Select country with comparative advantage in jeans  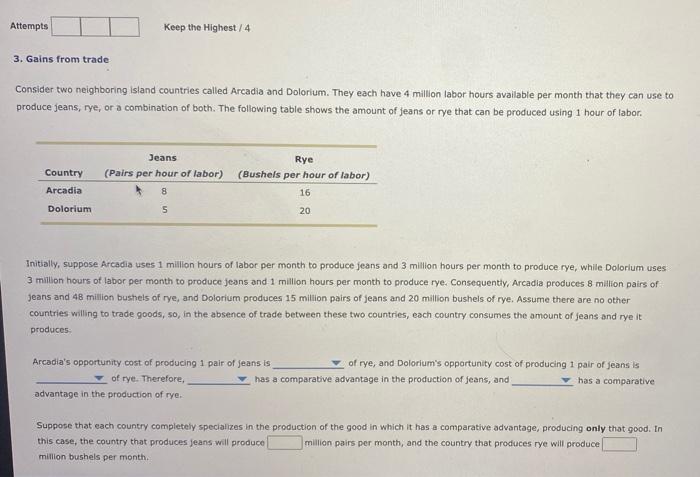click(219, 379)
